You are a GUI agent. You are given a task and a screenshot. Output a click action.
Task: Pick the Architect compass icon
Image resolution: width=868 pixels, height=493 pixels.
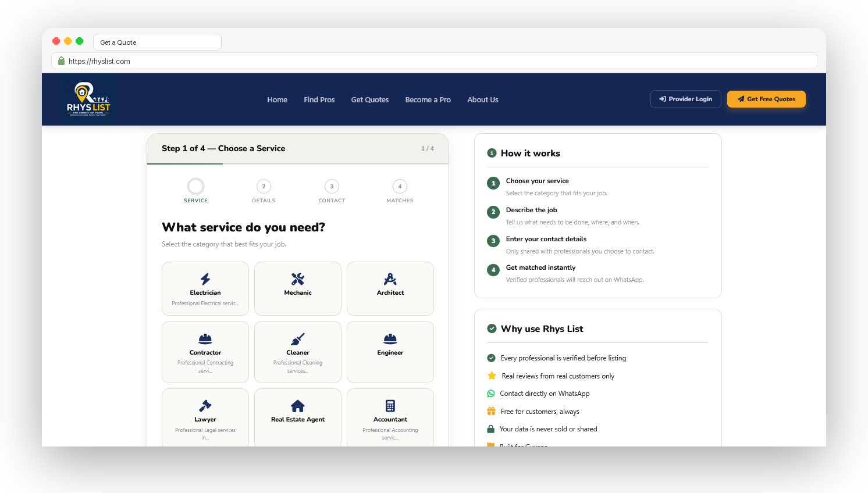pos(390,279)
